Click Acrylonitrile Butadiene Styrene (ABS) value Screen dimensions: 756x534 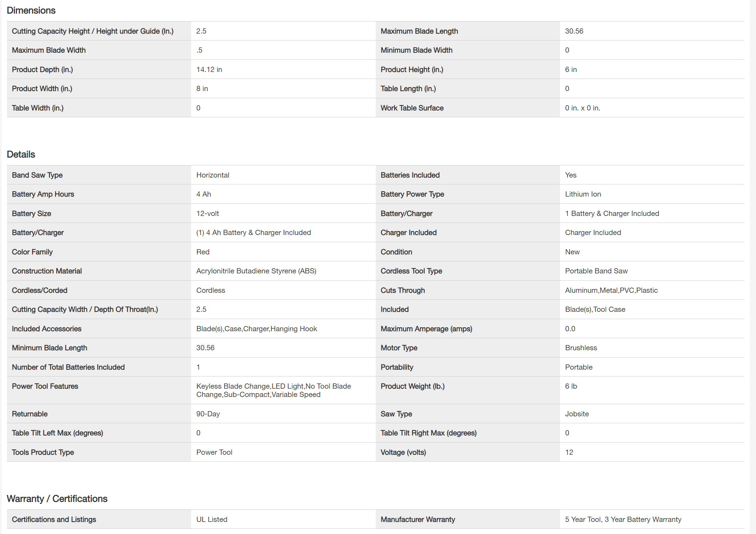pos(256,271)
